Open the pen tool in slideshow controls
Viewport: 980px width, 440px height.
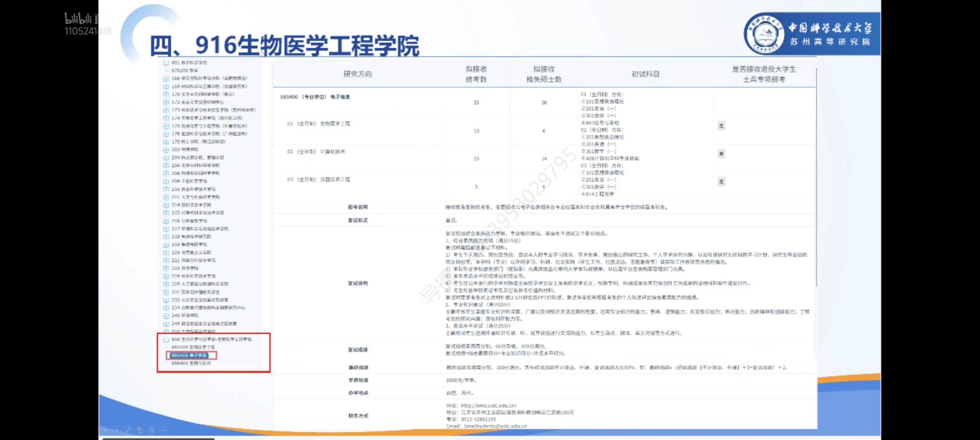click(x=128, y=430)
